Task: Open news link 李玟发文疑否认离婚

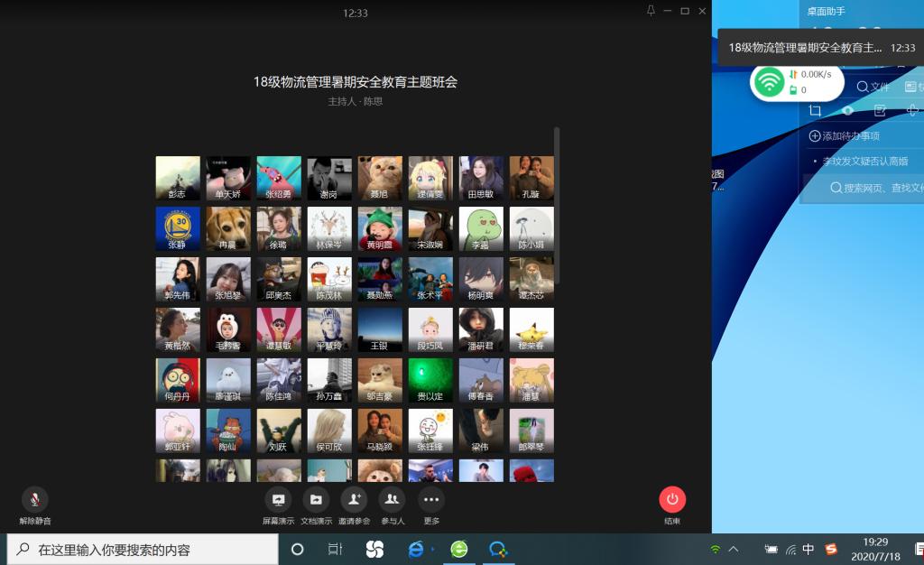Action: pyautogui.click(x=872, y=162)
